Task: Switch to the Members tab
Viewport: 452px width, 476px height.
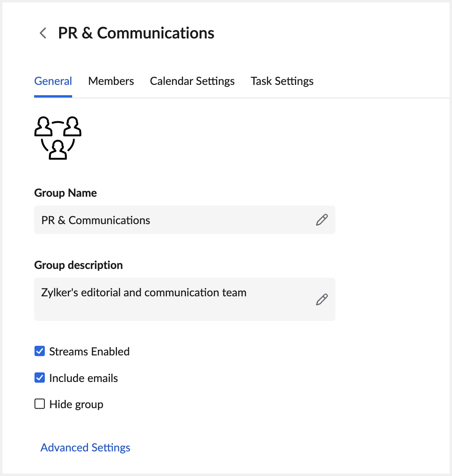Action: click(111, 81)
